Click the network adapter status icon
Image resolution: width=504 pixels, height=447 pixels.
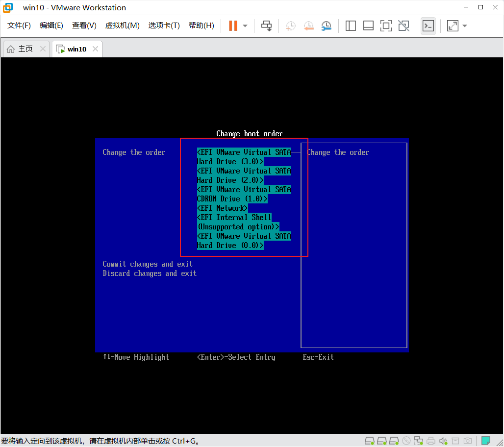coord(419,441)
